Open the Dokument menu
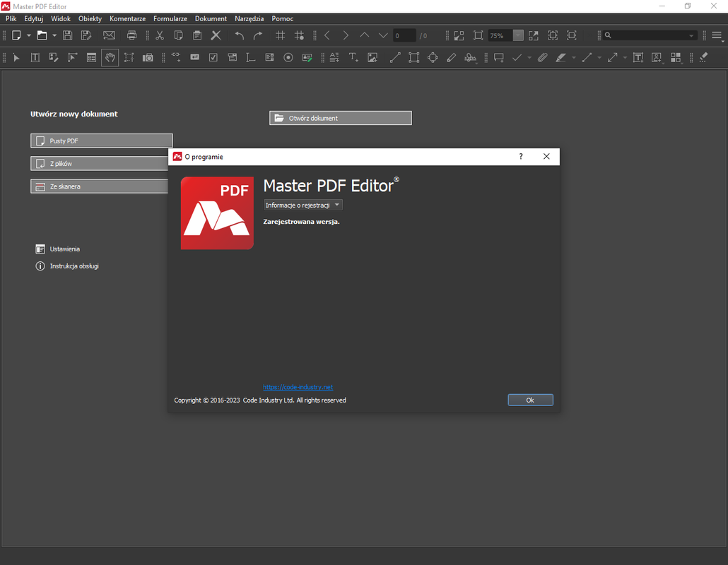Image resolution: width=728 pixels, height=565 pixels. [211, 18]
